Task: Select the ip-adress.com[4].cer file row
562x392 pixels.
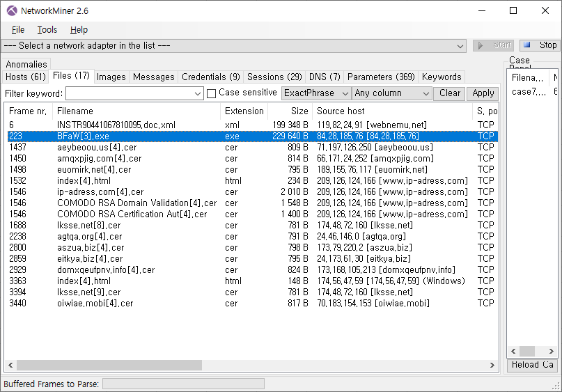Action: point(253,191)
